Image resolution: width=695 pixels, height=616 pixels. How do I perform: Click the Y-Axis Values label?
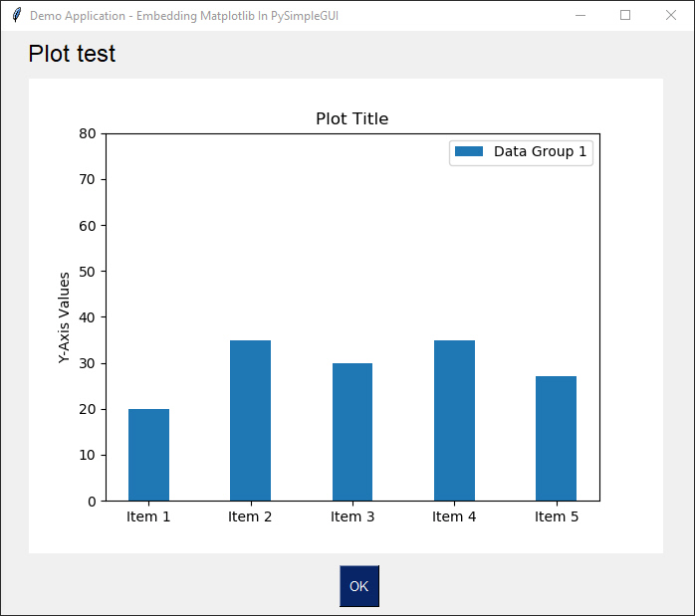(65, 317)
